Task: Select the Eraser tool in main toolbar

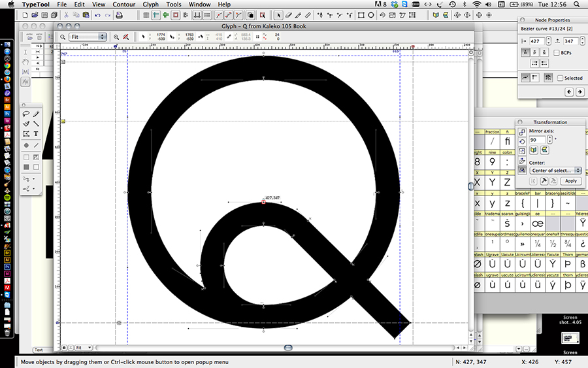Action: click(x=288, y=15)
